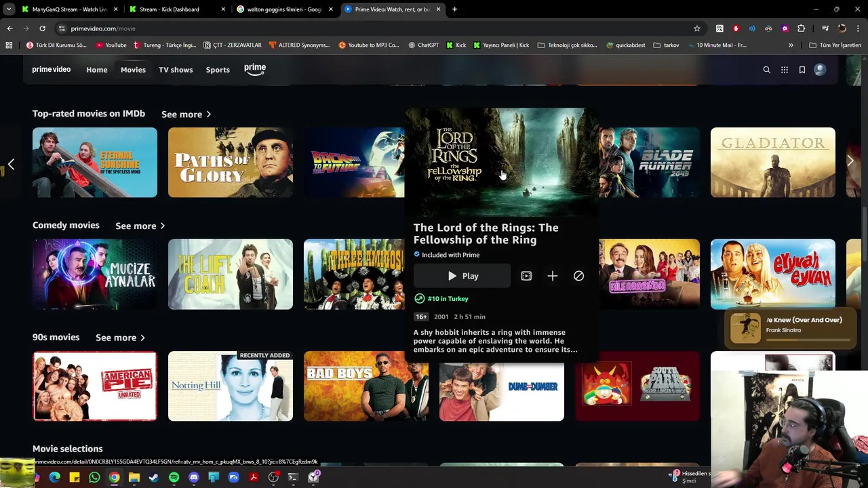Screen dimensions: 868x488
Task: Expand See more for Comedy movies
Action: pos(140,226)
